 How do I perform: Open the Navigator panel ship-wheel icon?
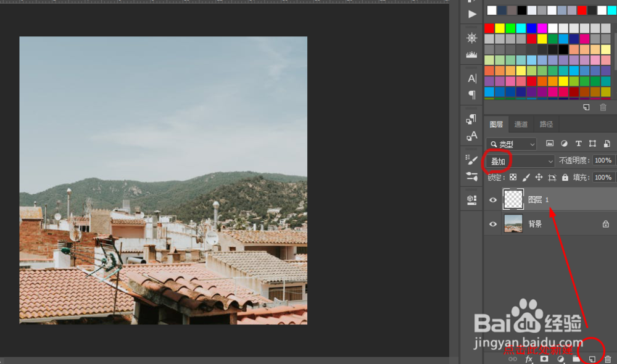[472, 38]
